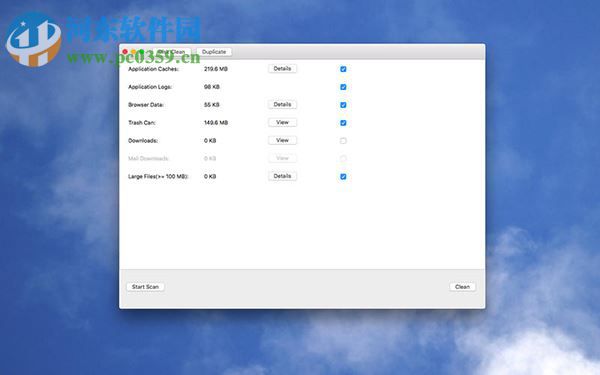Uncheck the Browser Data checkbox
This screenshot has height=375, width=600.
[x=343, y=105]
